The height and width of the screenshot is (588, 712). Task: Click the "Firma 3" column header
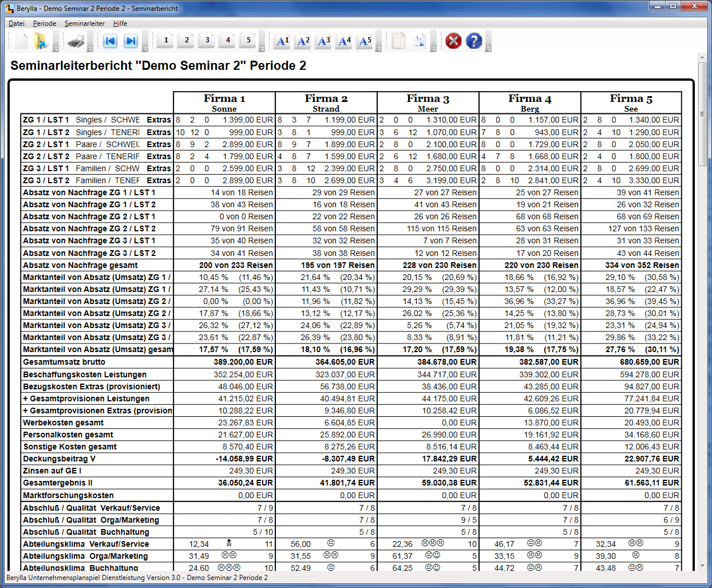click(x=428, y=103)
